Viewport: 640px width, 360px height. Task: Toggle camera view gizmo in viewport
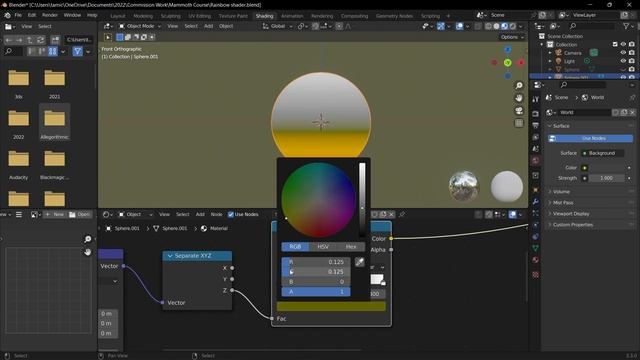pos(519,111)
